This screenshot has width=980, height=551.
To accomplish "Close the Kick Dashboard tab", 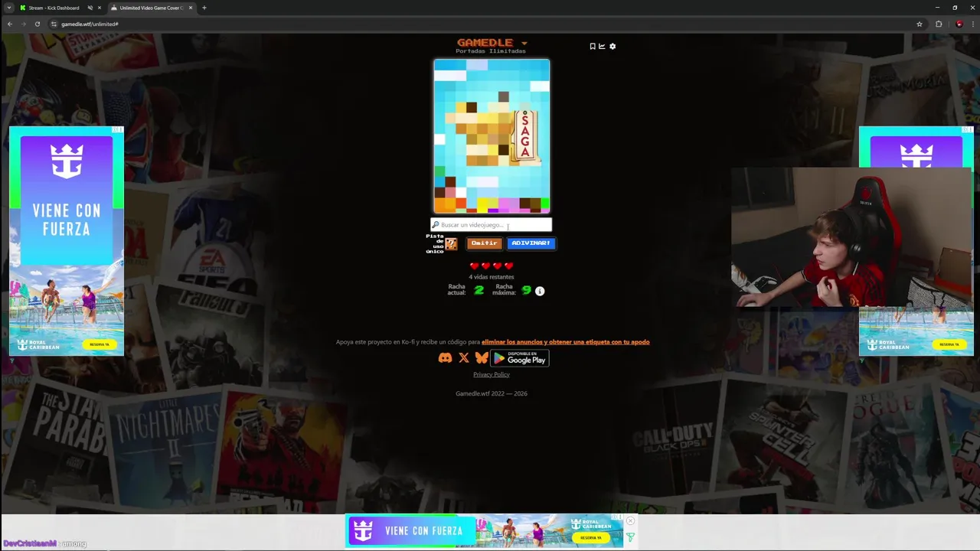I will 99,8.
